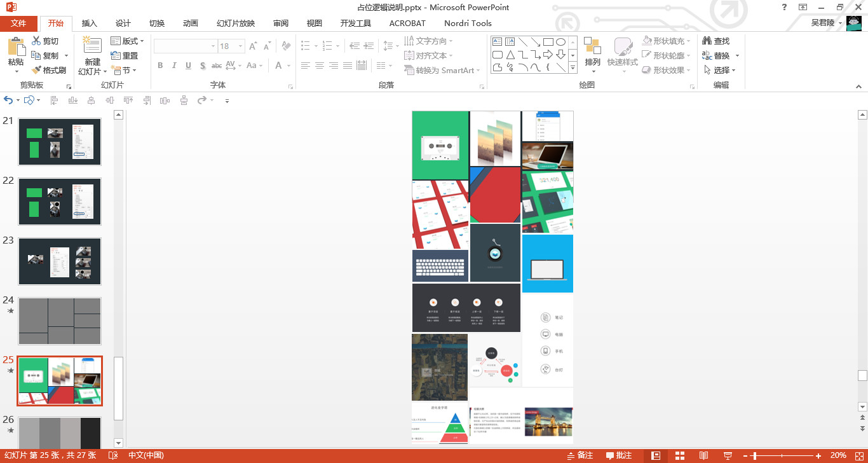Open the font size dropdown showing 18
Viewport: 868px width, 463px height.
pyautogui.click(x=240, y=46)
